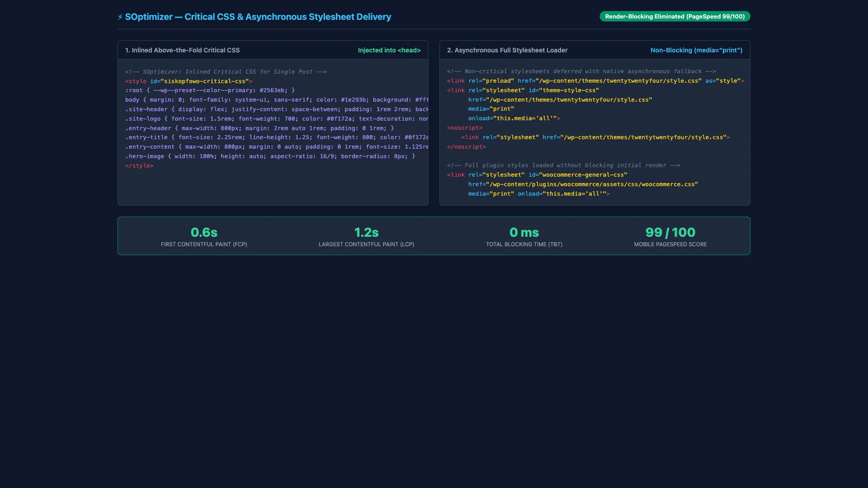Screen dimensions: 868x488
Task: Select the Inlined Above-the-Fold Critical CSS heading
Action: 183,50
